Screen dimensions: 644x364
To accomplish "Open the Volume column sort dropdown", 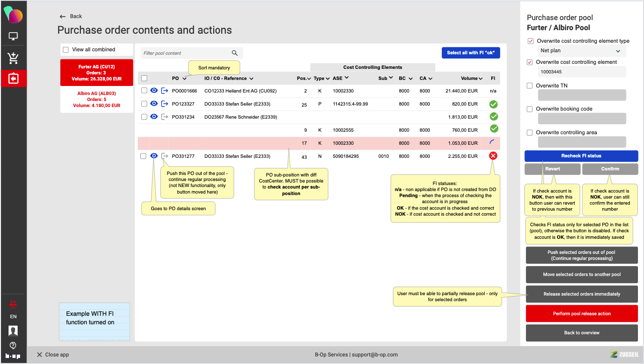I will 480,78.
